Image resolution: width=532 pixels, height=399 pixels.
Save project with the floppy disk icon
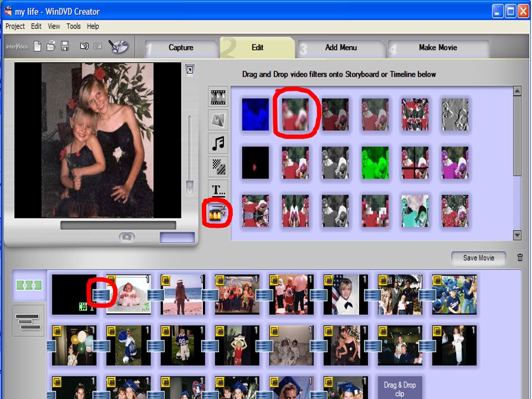[x=65, y=46]
